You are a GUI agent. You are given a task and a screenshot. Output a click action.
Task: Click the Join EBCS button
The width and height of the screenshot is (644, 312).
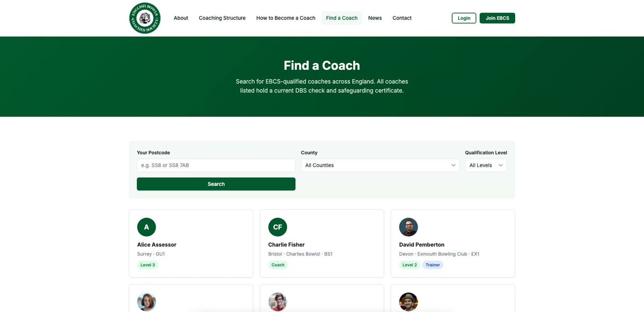497,18
